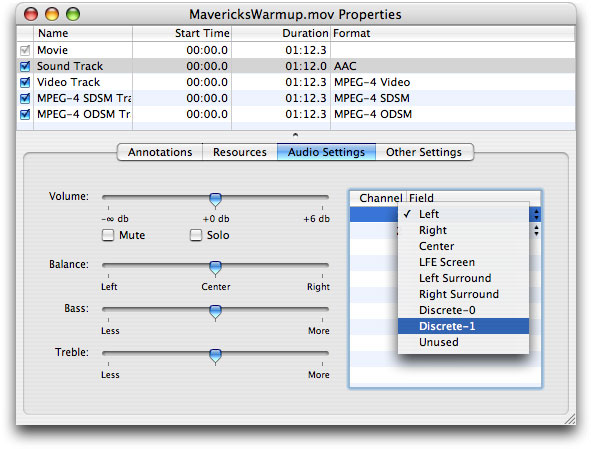Collapse the track list with split handle
Screen dimensions: 591x449
296,135
